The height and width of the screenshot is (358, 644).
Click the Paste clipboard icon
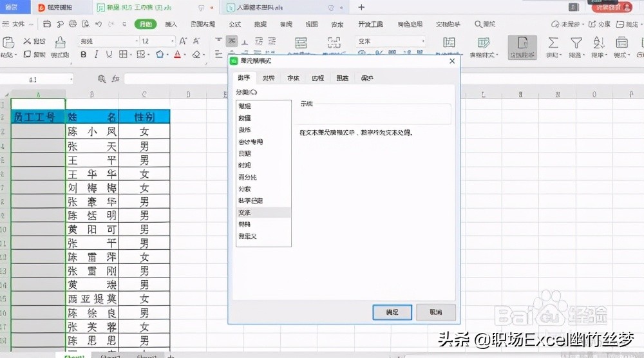pos(8,42)
